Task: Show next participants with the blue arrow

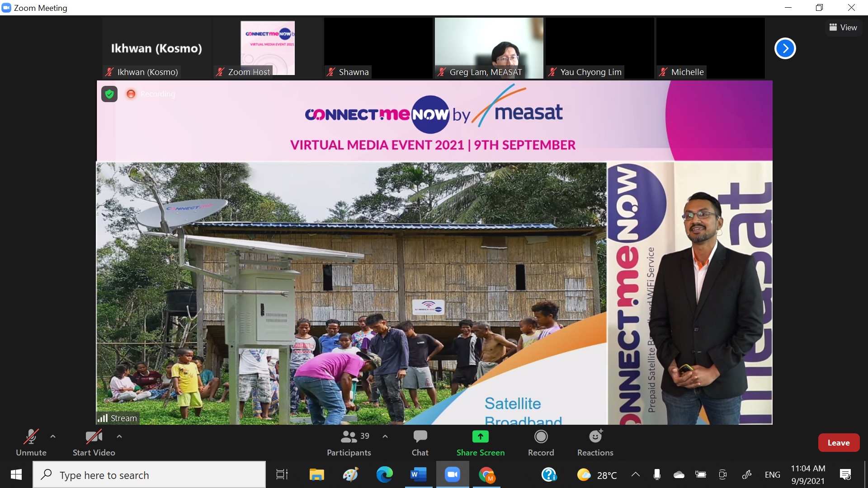Action: point(785,48)
